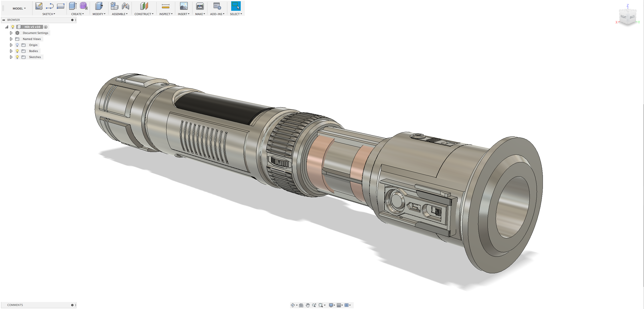The image size is (644, 309).
Task: Open the CONSTRUCT menu
Action: 144,14
